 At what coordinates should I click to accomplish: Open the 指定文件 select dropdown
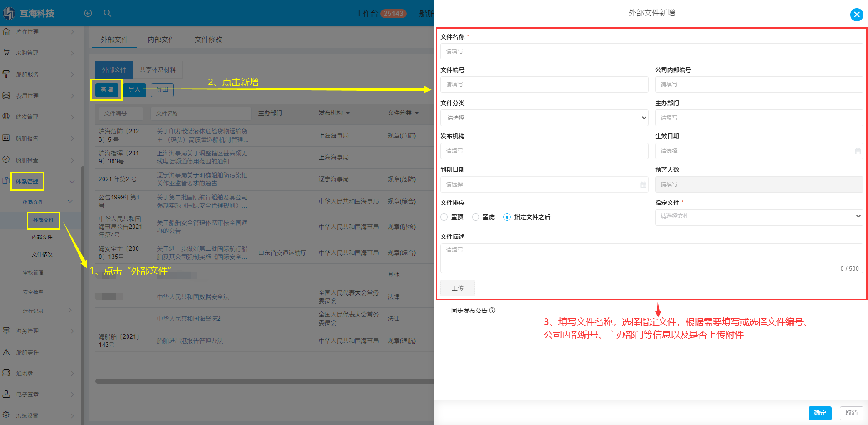pyautogui.click(x=759, y=217)
